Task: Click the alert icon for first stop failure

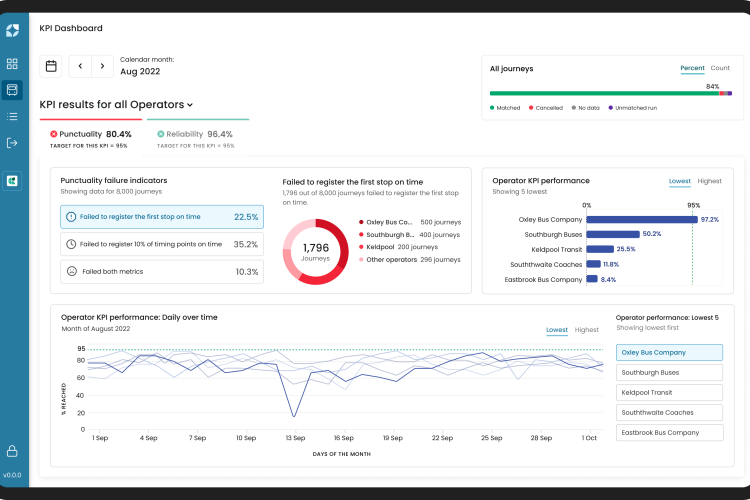Action: pos(71,217)
